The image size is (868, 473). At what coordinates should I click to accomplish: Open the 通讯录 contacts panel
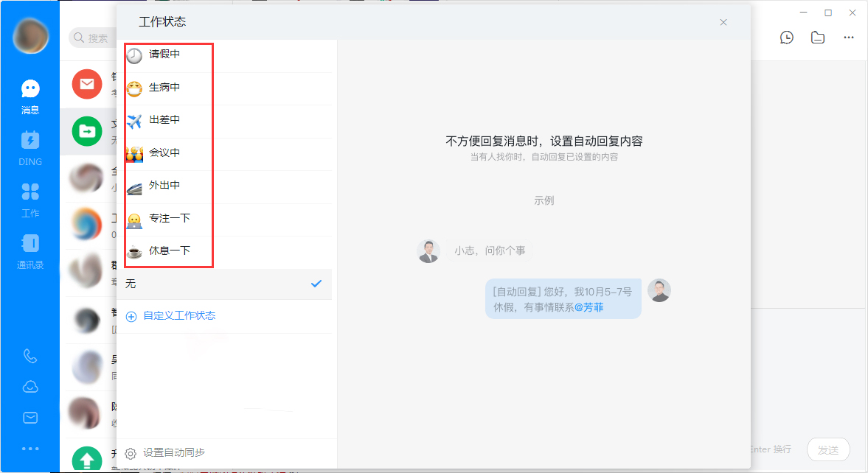pyautogui.click(x=29, y=250)
